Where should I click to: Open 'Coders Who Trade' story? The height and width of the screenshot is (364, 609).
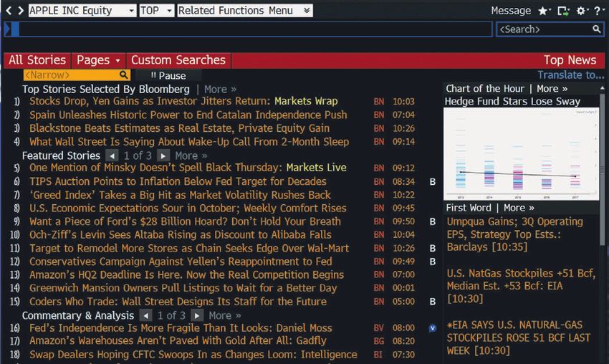click(178, 302)
